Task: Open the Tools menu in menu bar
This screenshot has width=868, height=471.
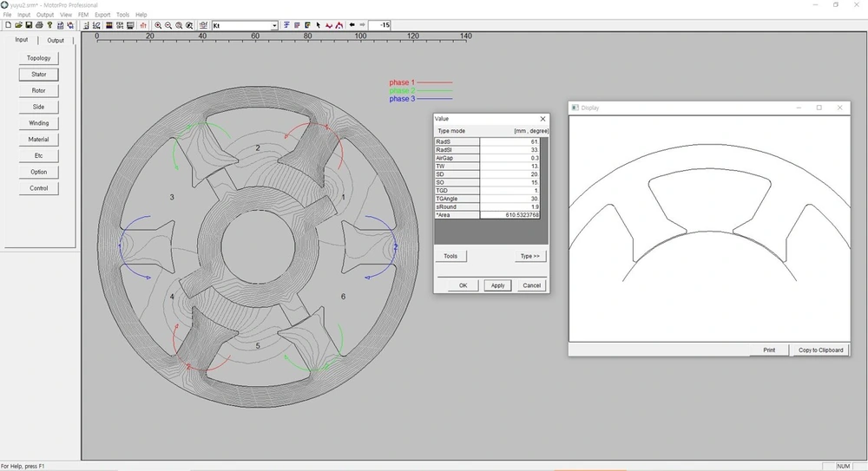Action: coord(123,15)
